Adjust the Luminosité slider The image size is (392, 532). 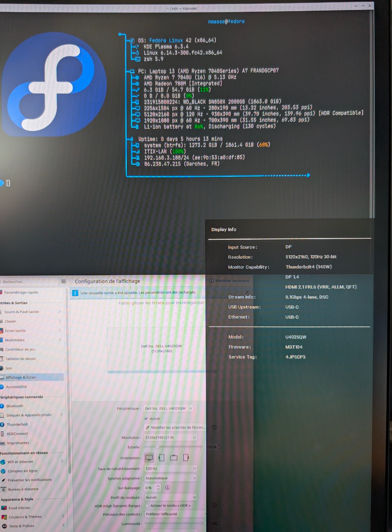[x=175, y=523]
